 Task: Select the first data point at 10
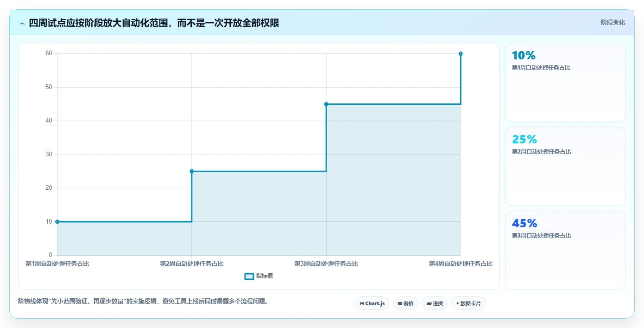point(57,222)
